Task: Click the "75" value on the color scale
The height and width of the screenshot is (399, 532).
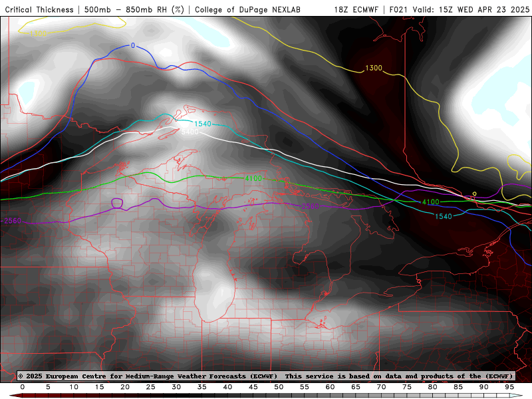Action: pyautogui.click(x=407, y=387)
